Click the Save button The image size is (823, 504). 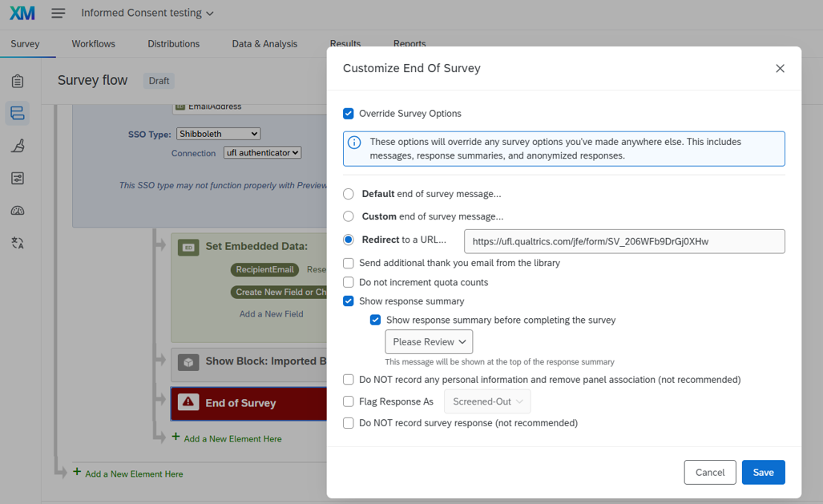point(763,473)
